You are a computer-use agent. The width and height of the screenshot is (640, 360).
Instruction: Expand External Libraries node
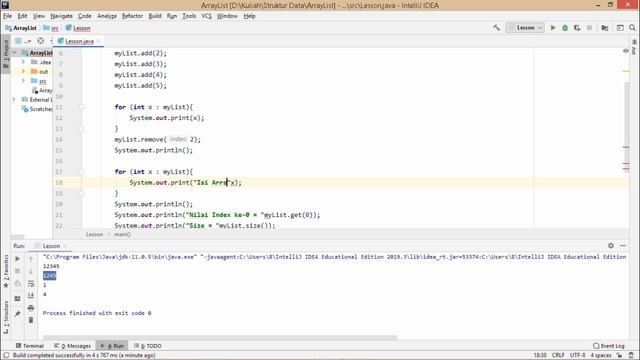14,99
